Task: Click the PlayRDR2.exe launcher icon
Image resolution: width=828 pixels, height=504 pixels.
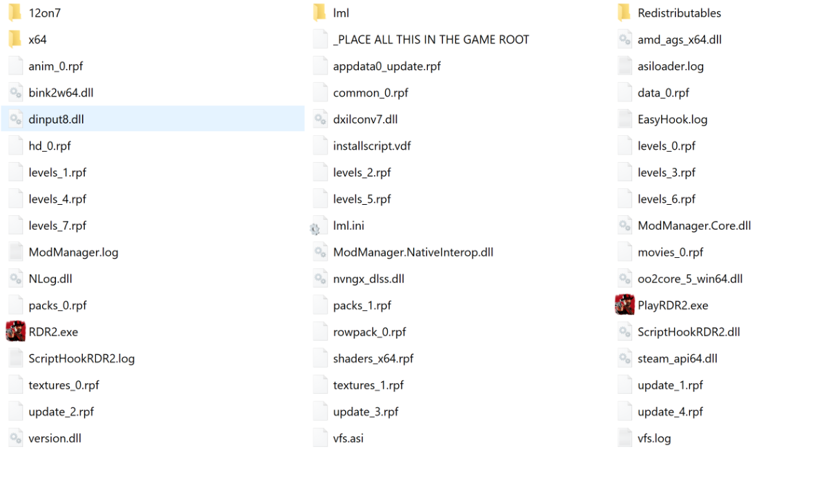Action: (624, 305)
